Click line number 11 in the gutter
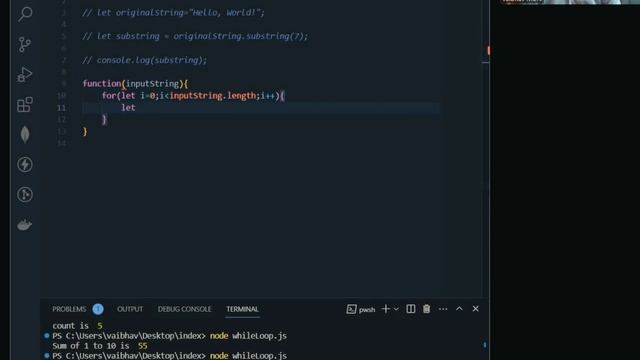640x360 pixels. (61, 108)
